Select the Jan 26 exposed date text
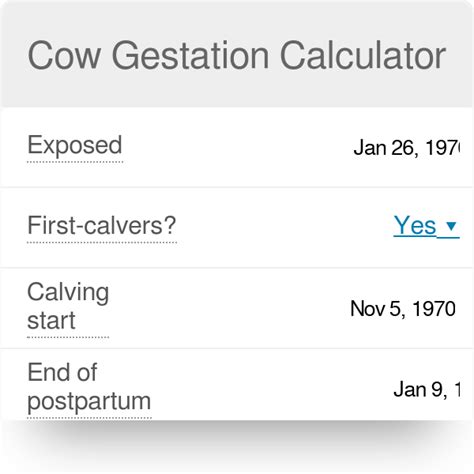474x474 pixels. (x=407, y=148)
